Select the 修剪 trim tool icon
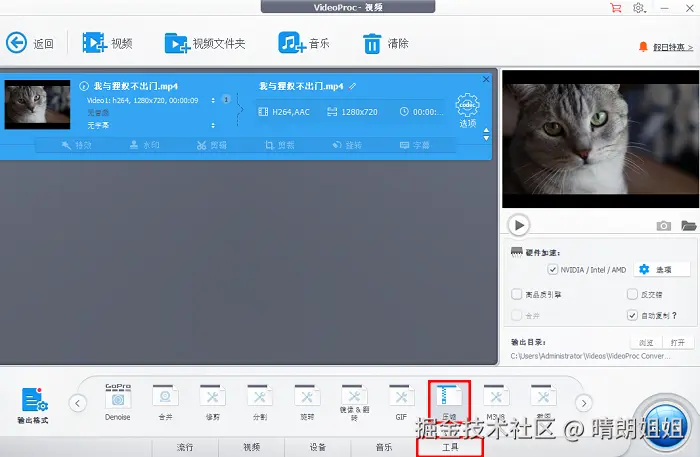700x457 pixels. [x=212, y=396]
